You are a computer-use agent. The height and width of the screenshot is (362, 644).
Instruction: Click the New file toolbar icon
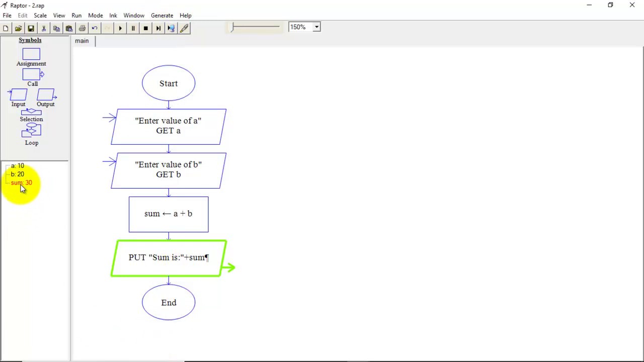pyautogui.click(x=6, y=28)
